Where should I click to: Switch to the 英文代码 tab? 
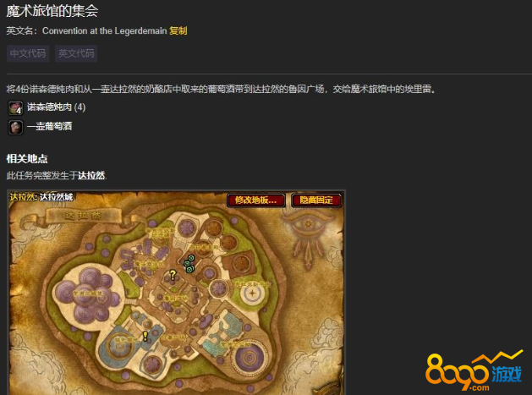76,53
